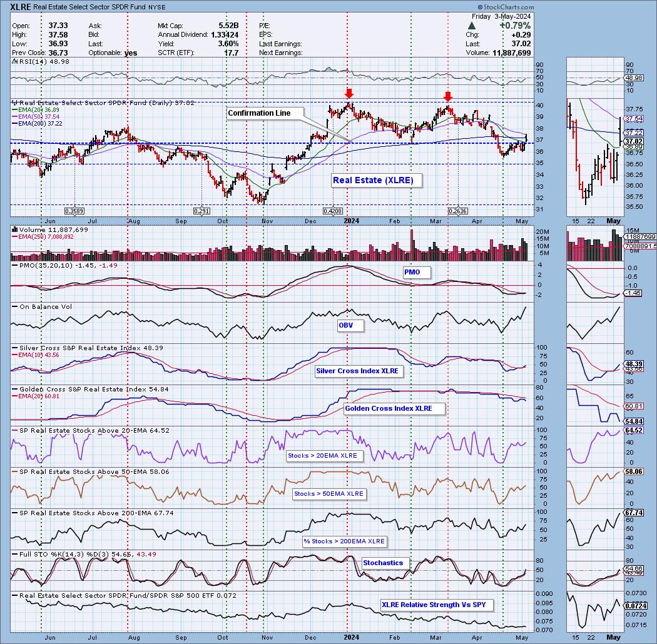Click the red down arrow above the March peak
Viewport: 657px width, 644px height.
click(x=448, y=96)
